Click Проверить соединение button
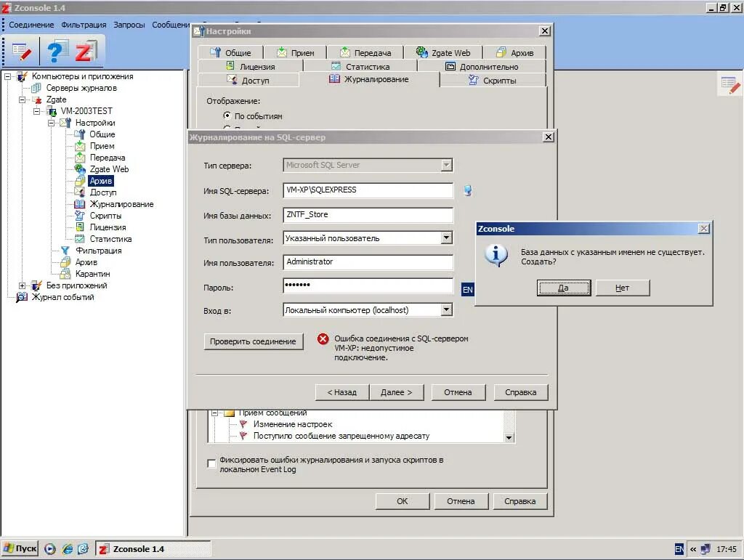744x560 pixels. (254, 341)
